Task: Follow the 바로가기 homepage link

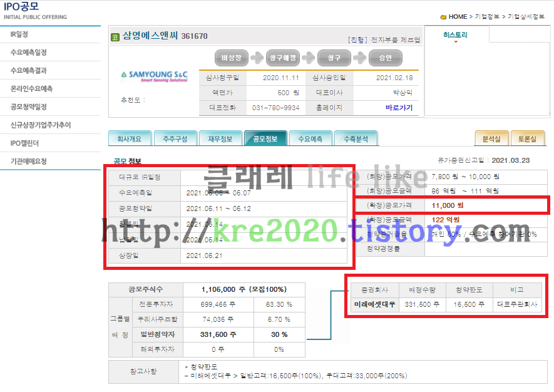Action: tap(399, 108)
